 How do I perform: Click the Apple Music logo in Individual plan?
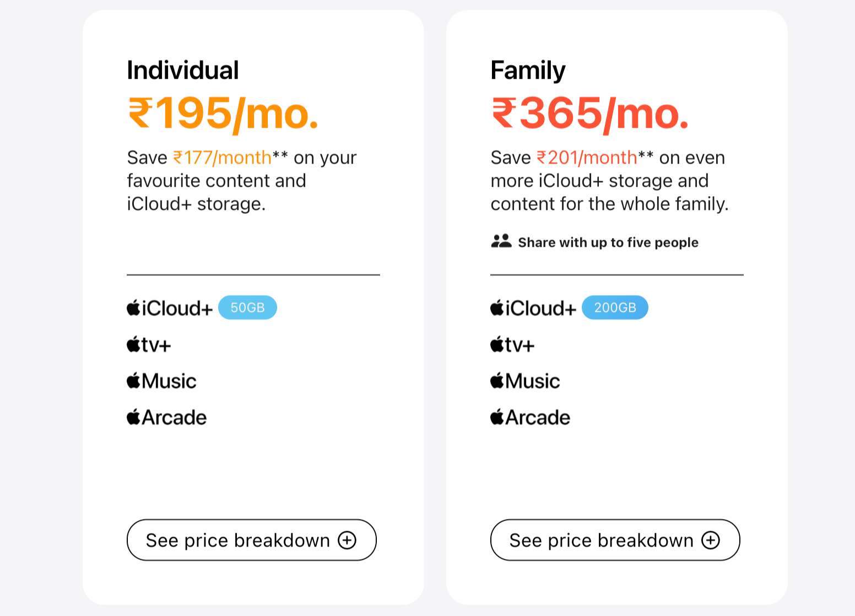coord(161,381)
